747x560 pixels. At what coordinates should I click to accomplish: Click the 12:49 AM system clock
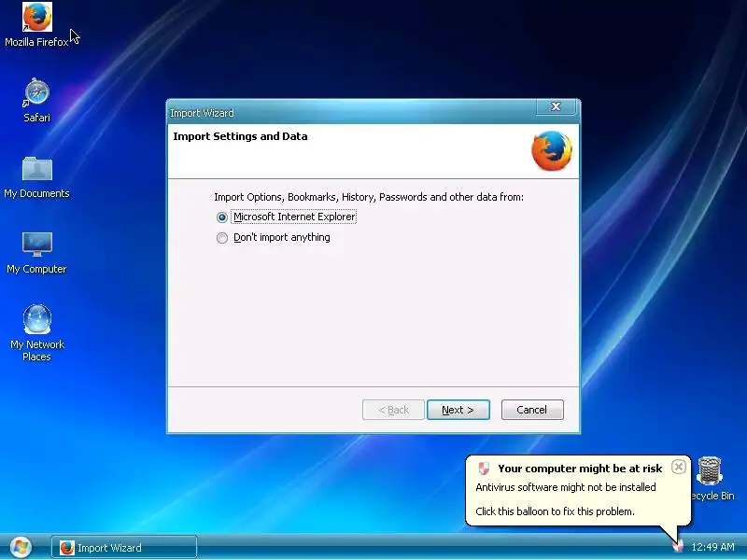pos(712,547)
